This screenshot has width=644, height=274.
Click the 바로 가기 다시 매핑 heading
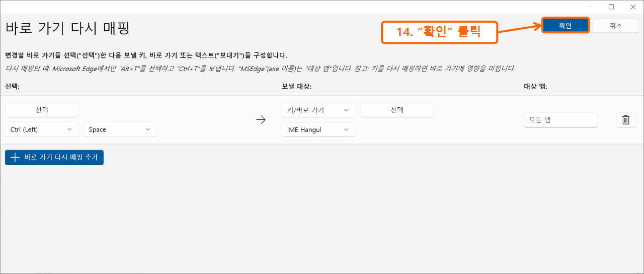(x=67, y=28)
